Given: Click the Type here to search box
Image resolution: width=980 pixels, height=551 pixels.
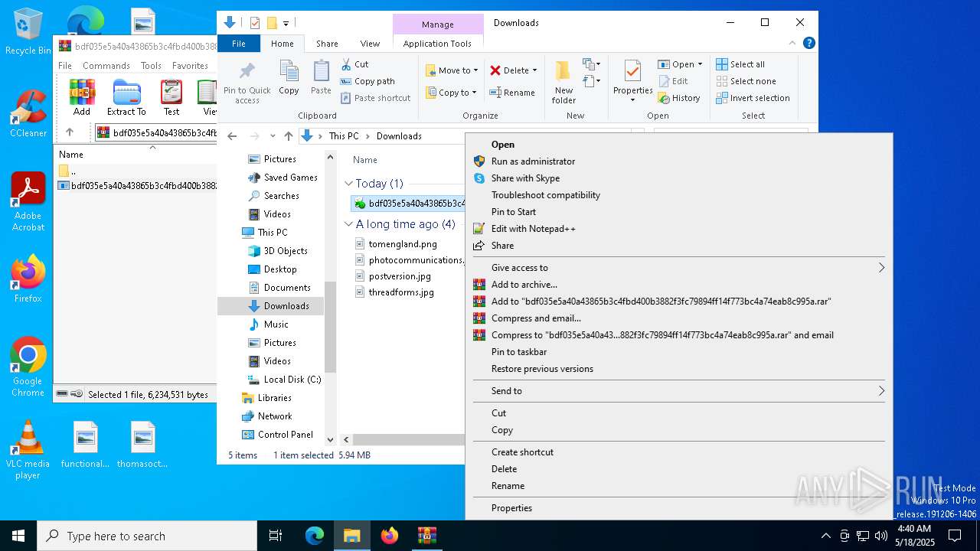Looking at the screenshot, I should click(x=147, y=536).
